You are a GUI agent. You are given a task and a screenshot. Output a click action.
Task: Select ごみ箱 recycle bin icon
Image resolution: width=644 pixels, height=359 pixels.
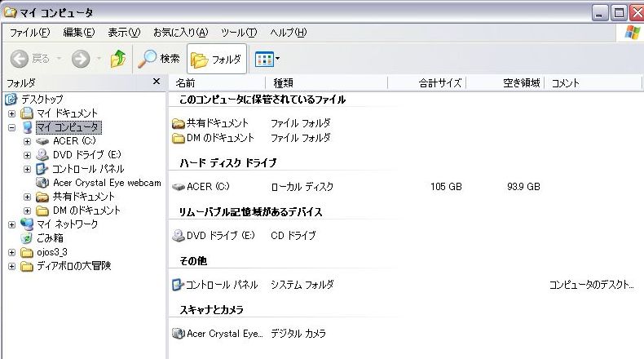pos(27,238)
